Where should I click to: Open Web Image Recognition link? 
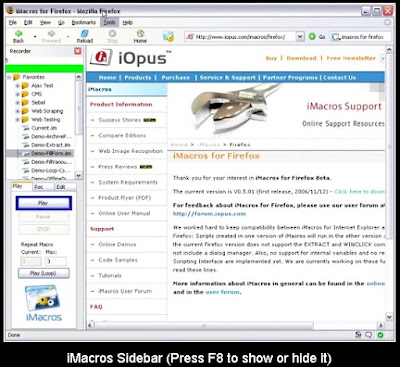tap(130, 151)
